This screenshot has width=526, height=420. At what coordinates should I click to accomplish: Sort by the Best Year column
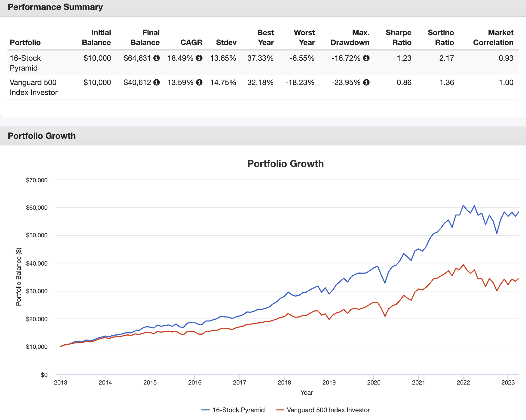pos(265,37)
